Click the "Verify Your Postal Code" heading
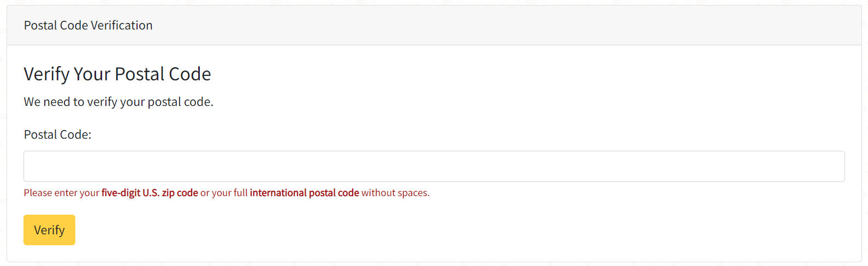 [x=117, y=74]
